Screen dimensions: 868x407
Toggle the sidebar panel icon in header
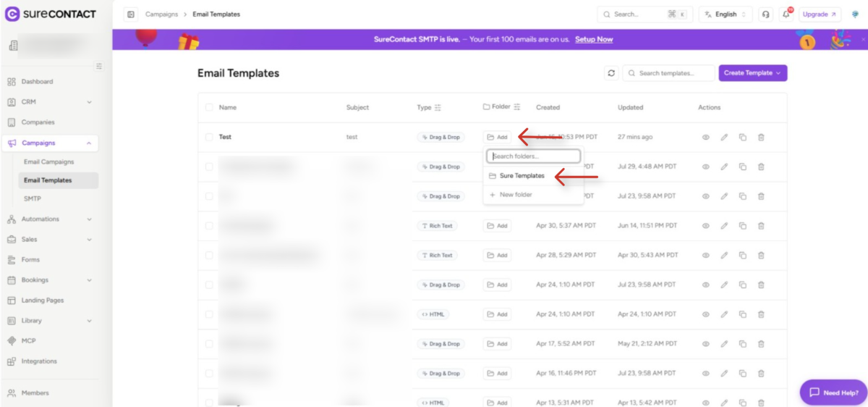coord(130,14)
